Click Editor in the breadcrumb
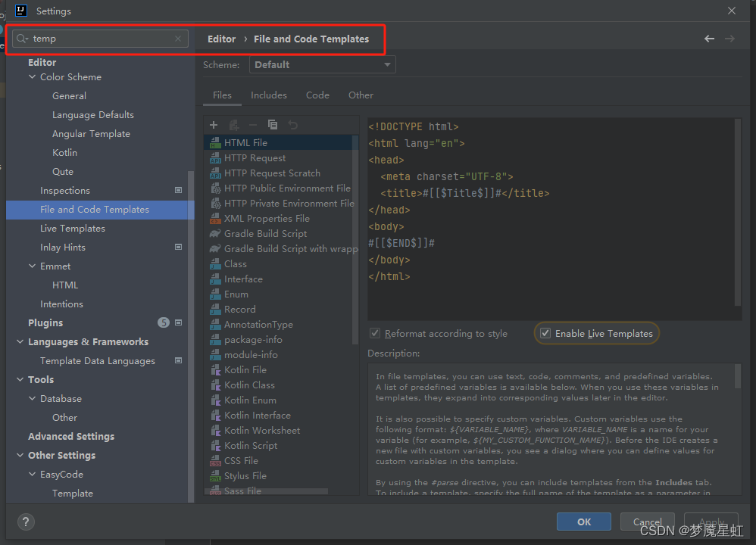This screenshot has width=756, height=545. pos(221,39)
